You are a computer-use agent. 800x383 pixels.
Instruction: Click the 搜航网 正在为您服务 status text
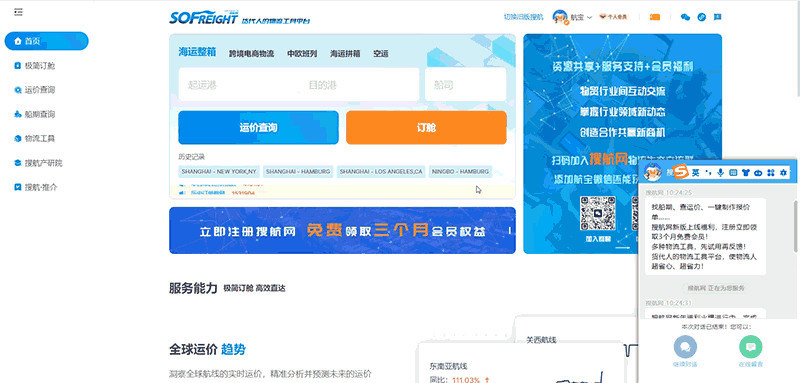715,288
